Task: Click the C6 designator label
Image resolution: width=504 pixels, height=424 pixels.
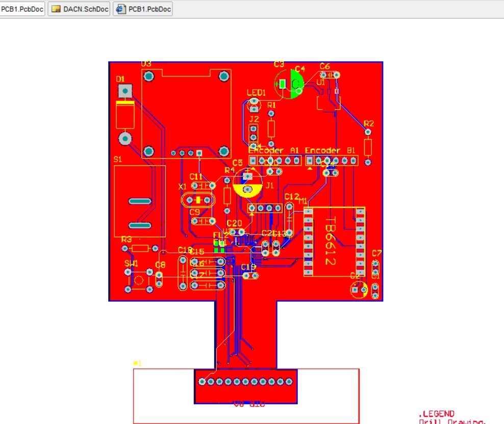Action: pos(324,66)
